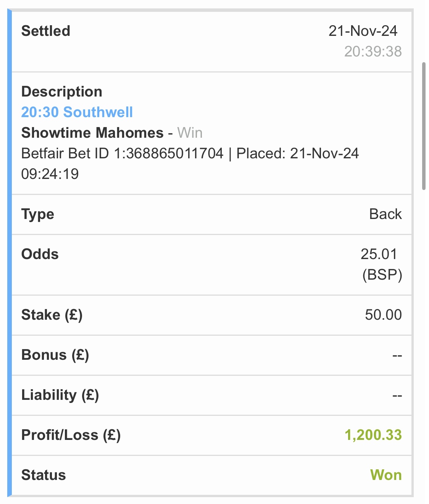Select the Showtime Mahomes selection name

[92, 133]
